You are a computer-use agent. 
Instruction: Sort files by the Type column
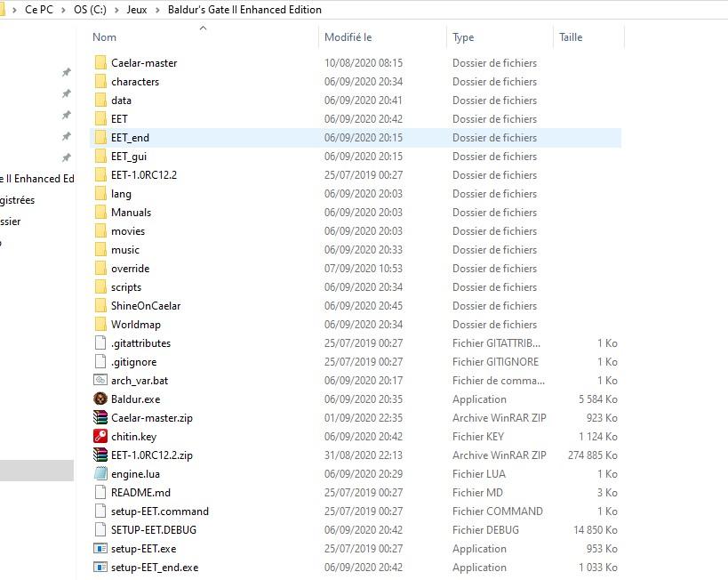point(463,37)
